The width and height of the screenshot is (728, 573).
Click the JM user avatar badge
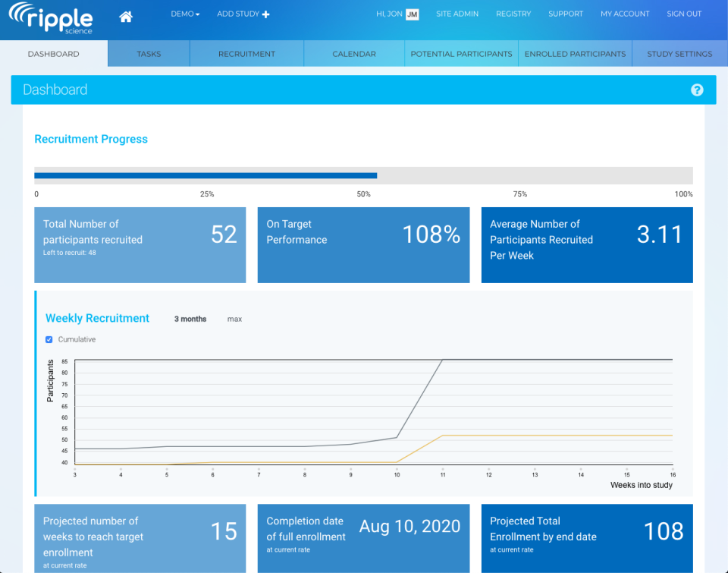(411, 14)
